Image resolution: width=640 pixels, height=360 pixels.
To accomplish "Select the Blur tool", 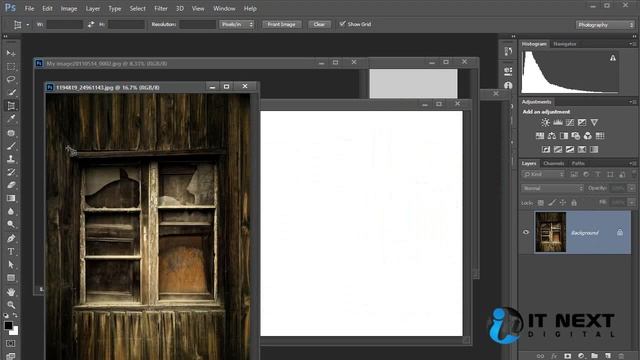I will point(11,211).
